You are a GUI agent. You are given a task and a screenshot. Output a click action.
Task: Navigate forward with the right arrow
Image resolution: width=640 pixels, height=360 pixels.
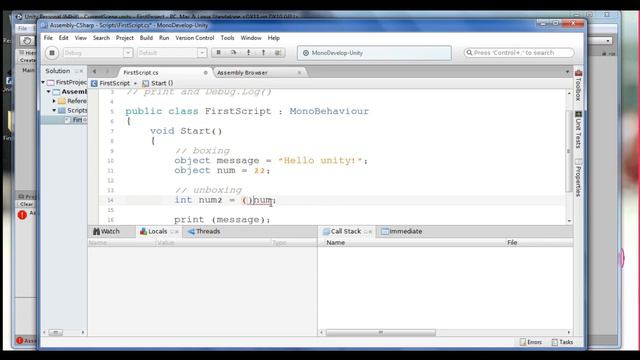coord(107,71)
